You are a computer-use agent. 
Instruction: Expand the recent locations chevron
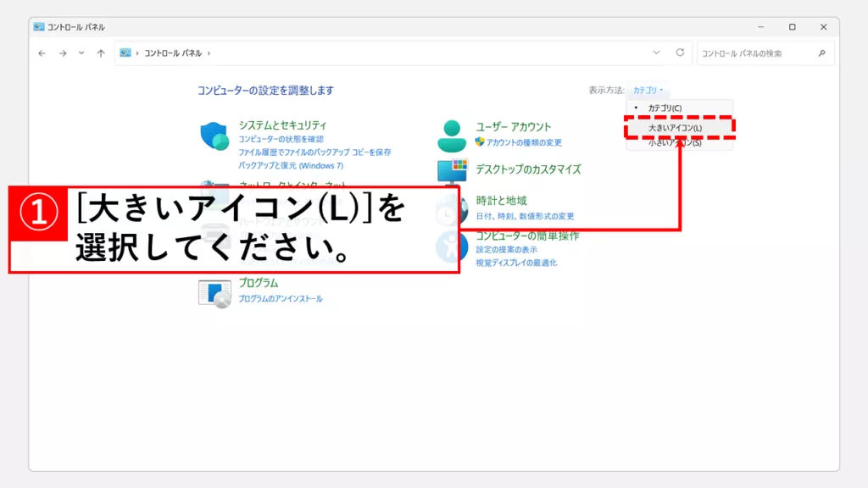81,53
